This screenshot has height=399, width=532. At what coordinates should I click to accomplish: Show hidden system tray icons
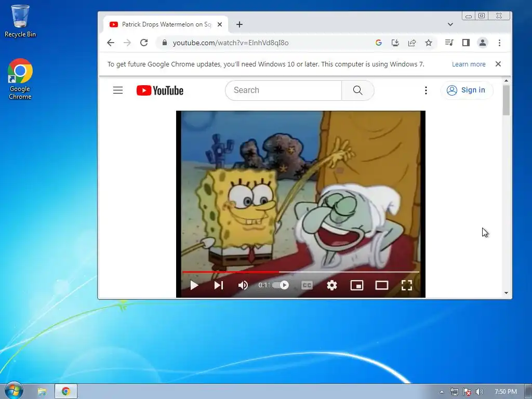[442, 392]
